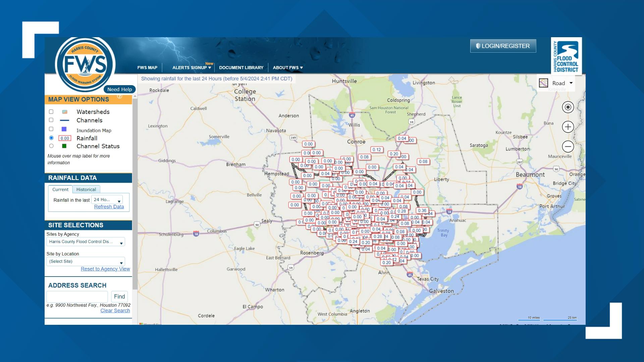This screenshot has width=644, height=362.
Task: Click the locate-me bullseye map control
Action: click(x=568, y=107)
